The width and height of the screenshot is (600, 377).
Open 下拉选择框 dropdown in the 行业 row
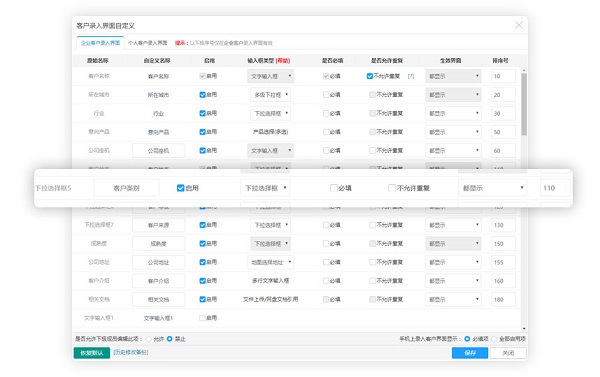click(270, 113)
